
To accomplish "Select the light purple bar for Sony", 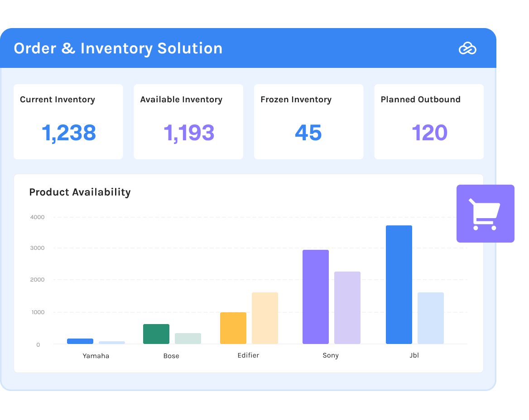I will tap(347, 308).
